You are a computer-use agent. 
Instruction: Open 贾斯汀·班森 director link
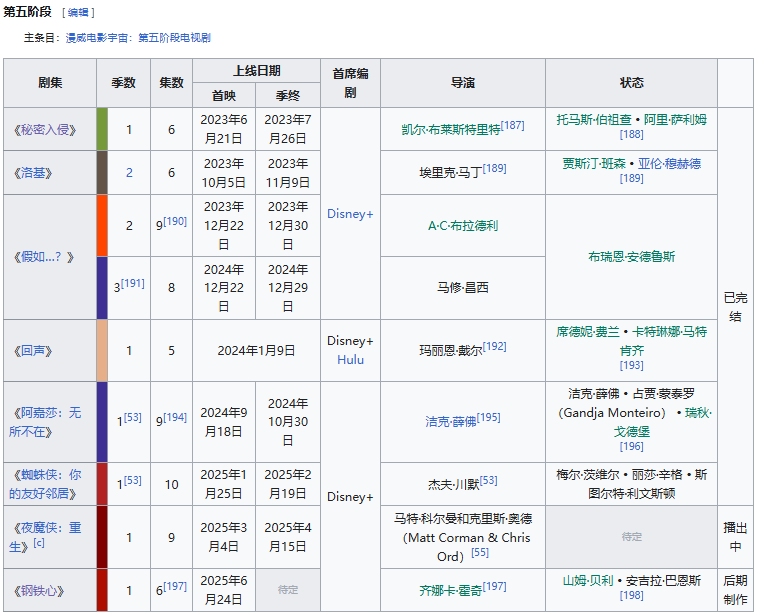pyautogui.click(x=594, y=164)
